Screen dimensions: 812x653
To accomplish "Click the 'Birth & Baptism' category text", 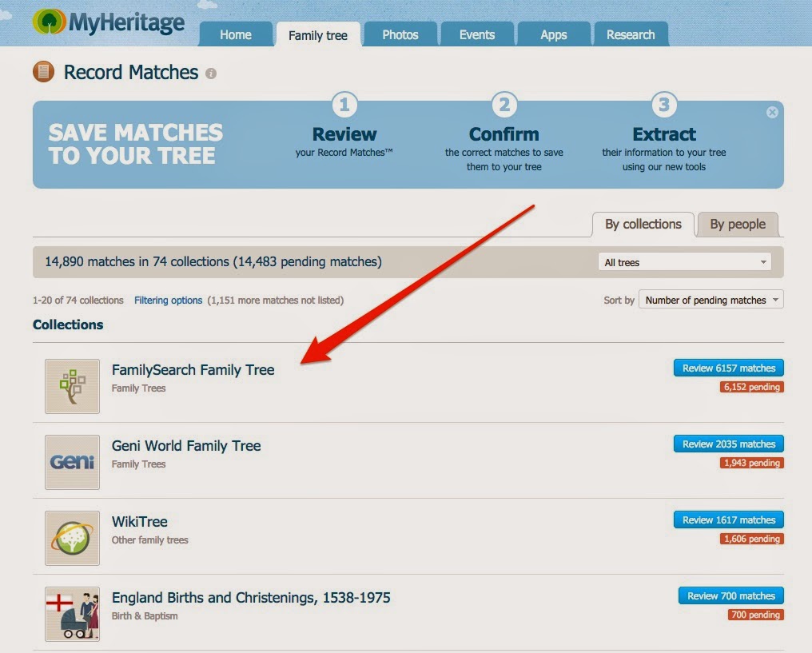I will pyautogui.click(x=145, y=616).
